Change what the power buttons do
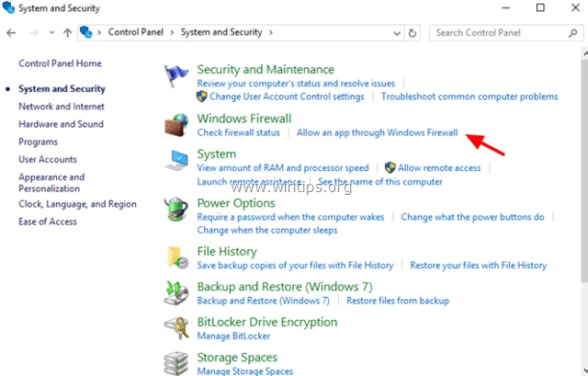This screenshot has height=376, width=588. pyautogui.click(x=472, y=217)
